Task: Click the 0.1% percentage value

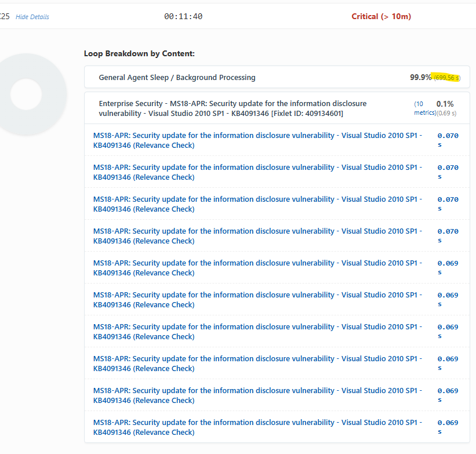Action: click(x=445, y=104)
